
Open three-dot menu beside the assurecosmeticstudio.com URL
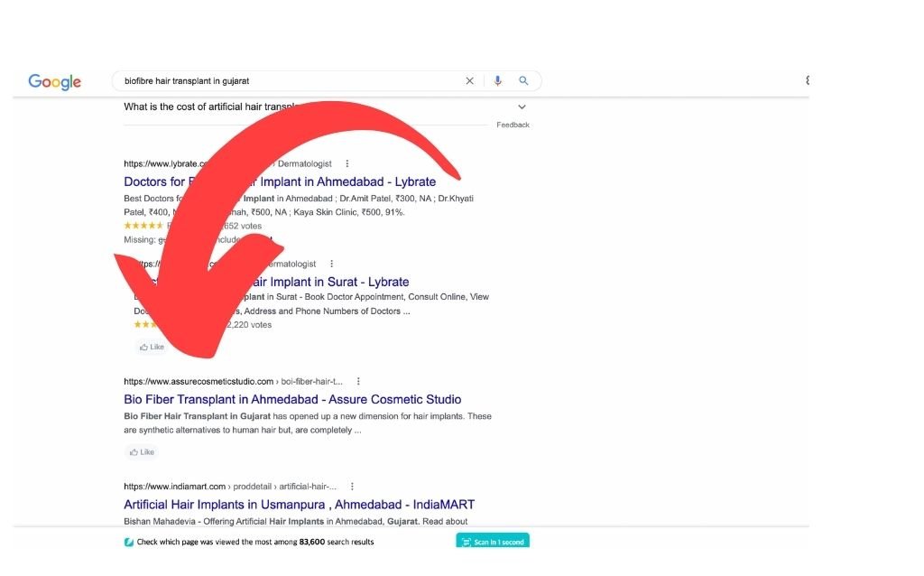[x=358, y=382]
